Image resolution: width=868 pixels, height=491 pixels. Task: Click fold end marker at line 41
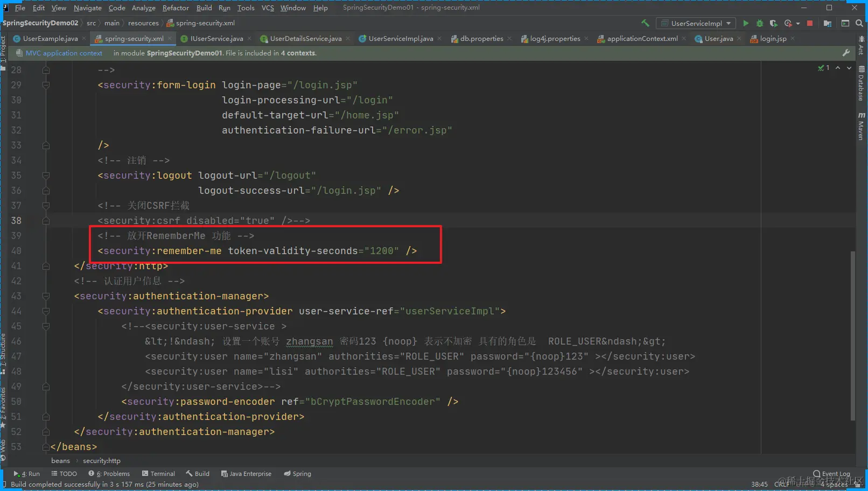click(x=46, y=266)
